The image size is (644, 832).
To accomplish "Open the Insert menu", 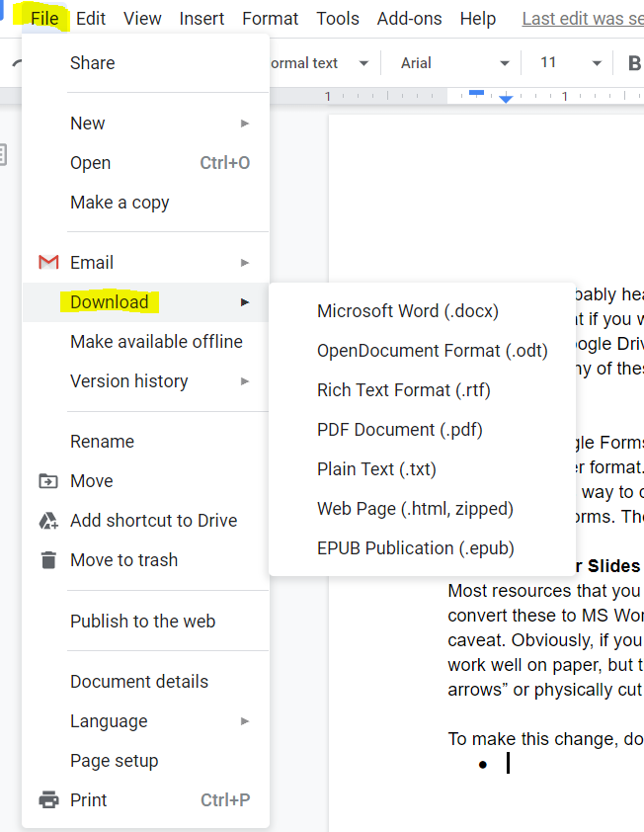I will 201,18.
